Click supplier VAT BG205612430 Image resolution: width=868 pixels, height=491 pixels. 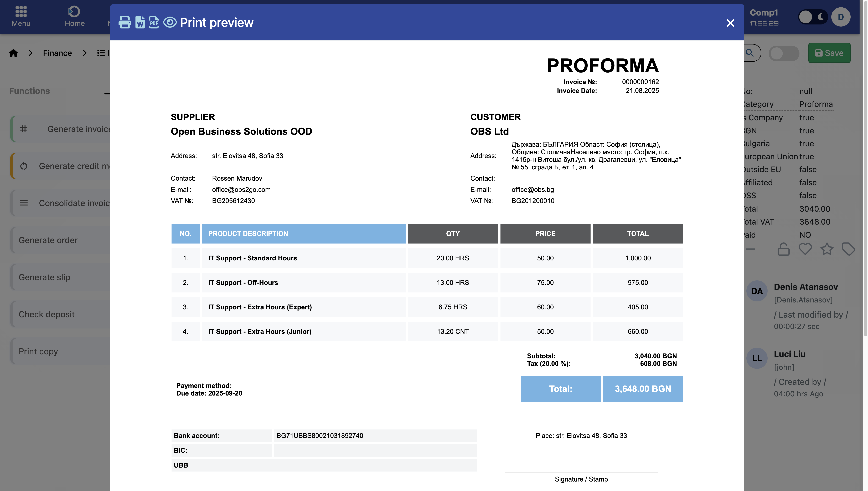pos(233,201)
